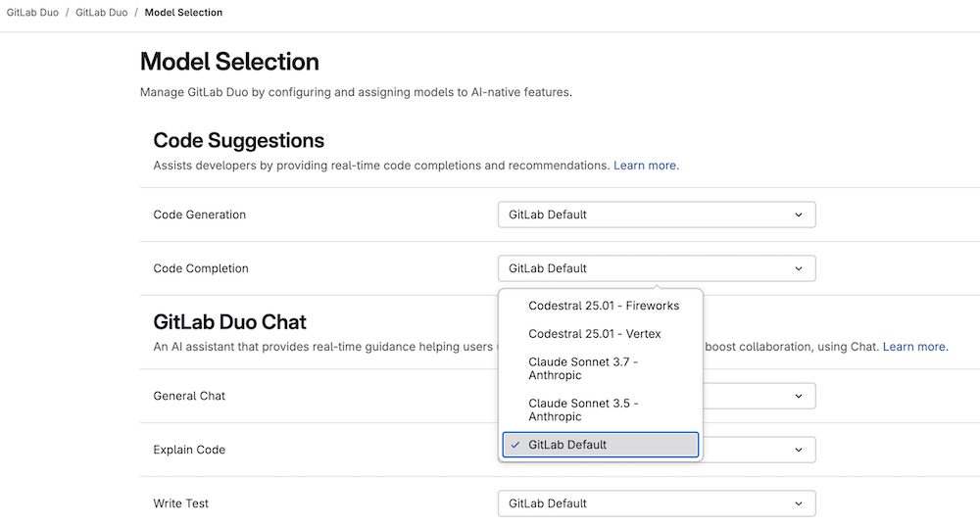The width and height of the screenshot is (980, 526).
Task: Choose the highlighted GitLab Default list option
Action: click(600, 445)
